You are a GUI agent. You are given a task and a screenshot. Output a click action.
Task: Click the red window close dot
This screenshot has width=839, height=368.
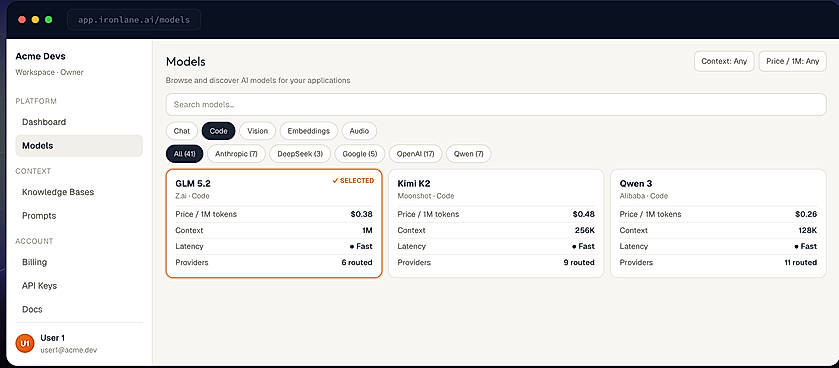pos(22,20)
